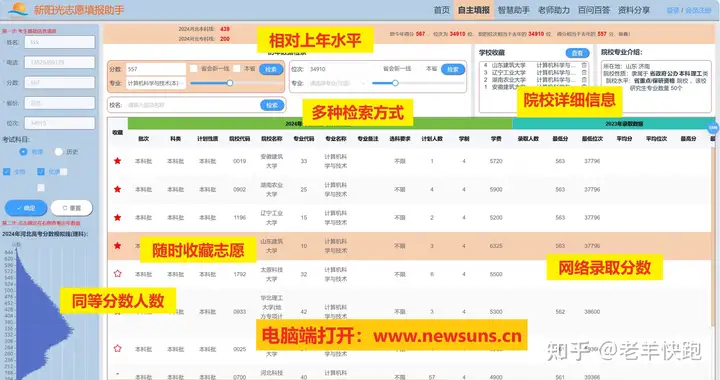Select the 历史 radio button
The image size is (720, 380).
pos(58,151)
